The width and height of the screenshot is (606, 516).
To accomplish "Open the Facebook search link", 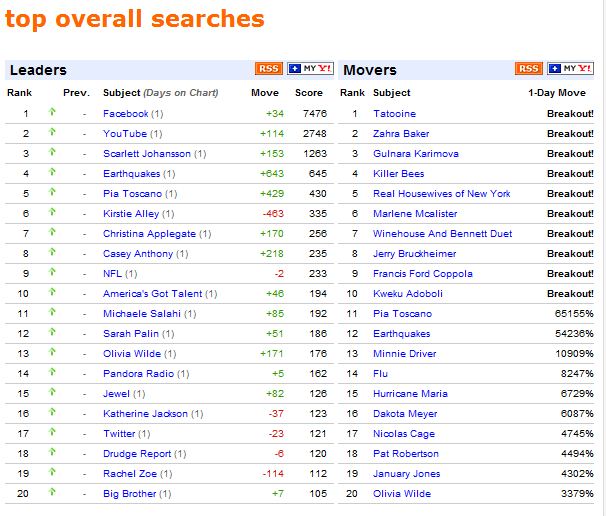I will point(126,114).
